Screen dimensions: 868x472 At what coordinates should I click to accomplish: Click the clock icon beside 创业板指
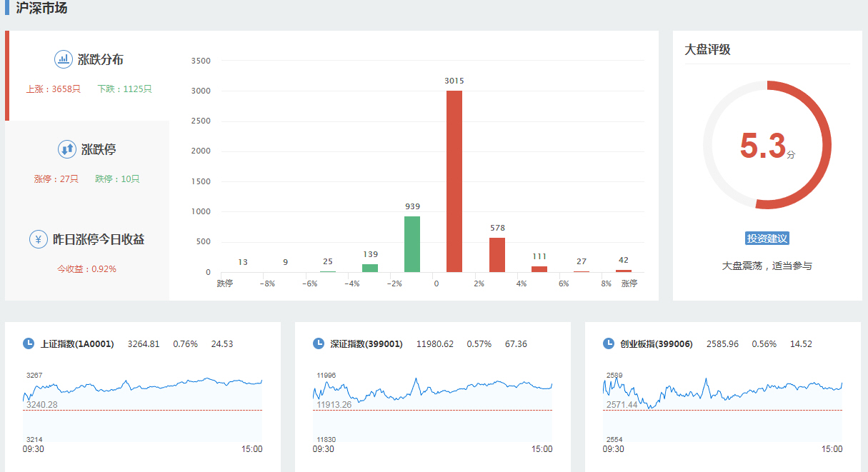pyautogui.click(x=609, y=343)
